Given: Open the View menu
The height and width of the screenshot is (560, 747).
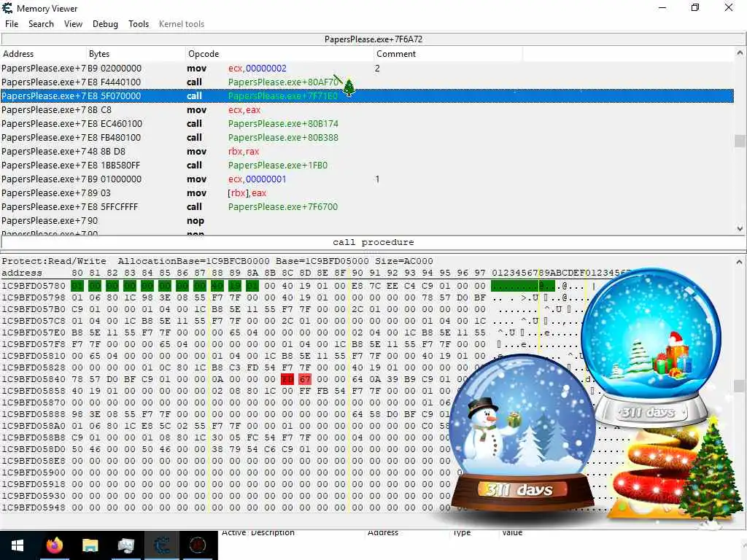Looking at the screenshot, I should pos(74,24).
